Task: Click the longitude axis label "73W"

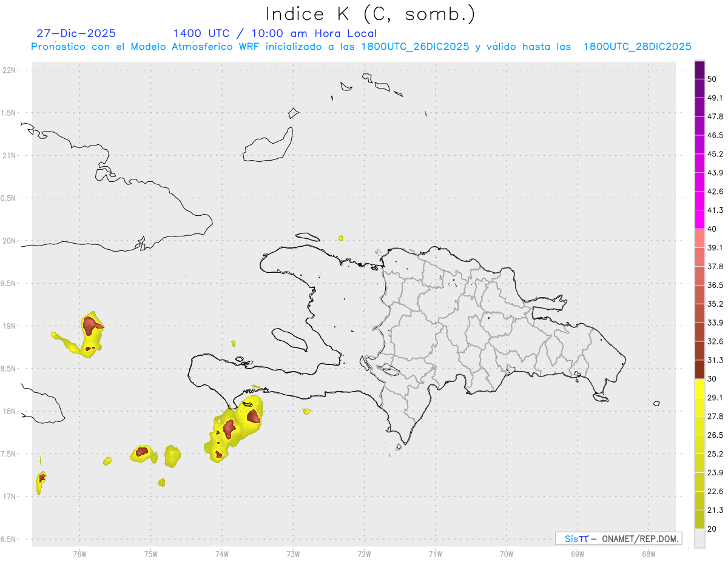Action: pos(293,554)
